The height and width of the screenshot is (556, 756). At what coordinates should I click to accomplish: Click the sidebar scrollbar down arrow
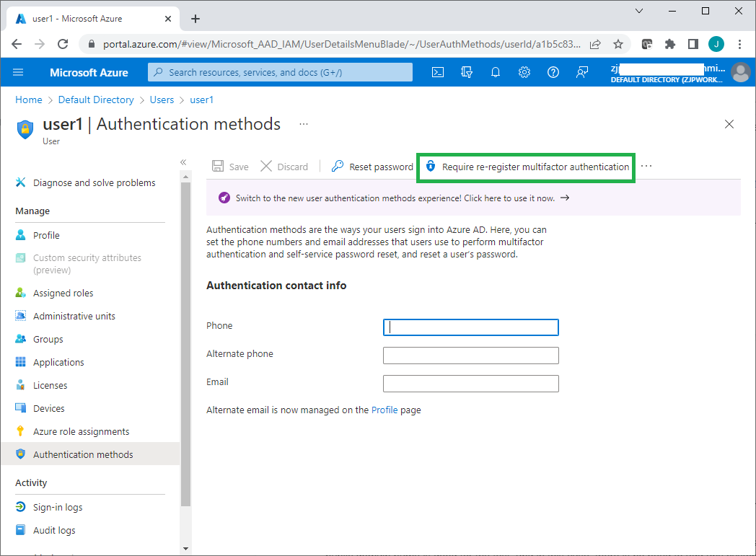coord(186,549)
